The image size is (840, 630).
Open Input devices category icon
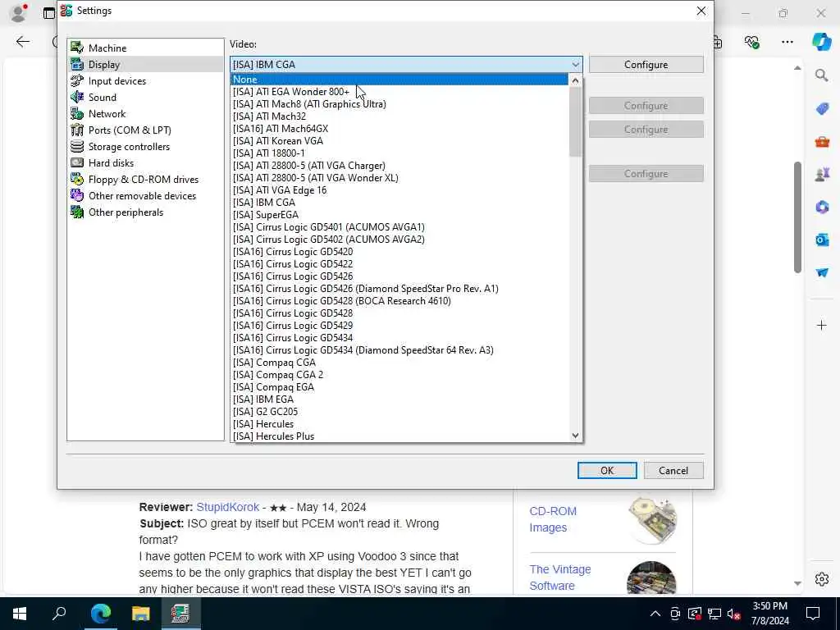77,81
